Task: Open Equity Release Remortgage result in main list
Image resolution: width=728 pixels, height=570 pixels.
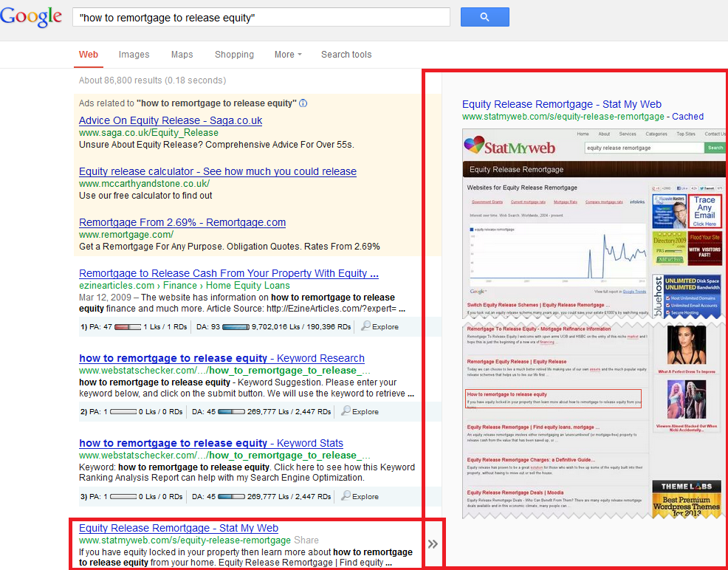Action: click(x=179, y=528)
